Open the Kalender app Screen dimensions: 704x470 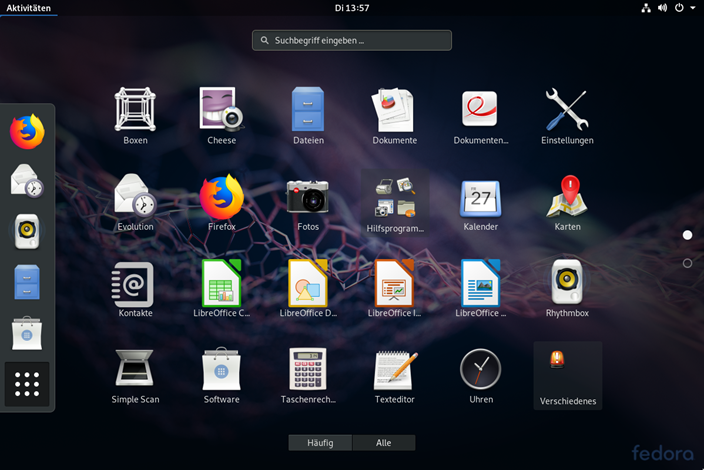480,202
